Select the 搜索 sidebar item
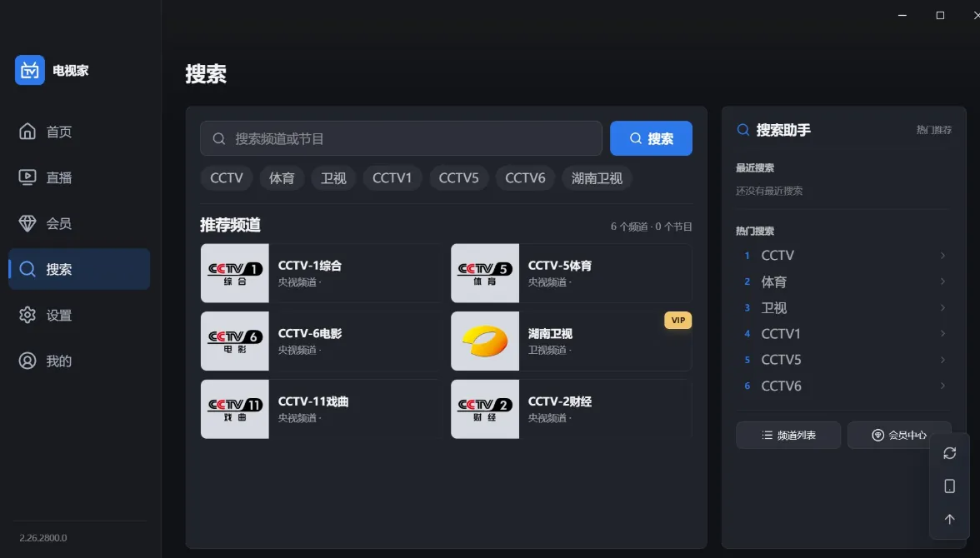980x558 pixels. 78,269
